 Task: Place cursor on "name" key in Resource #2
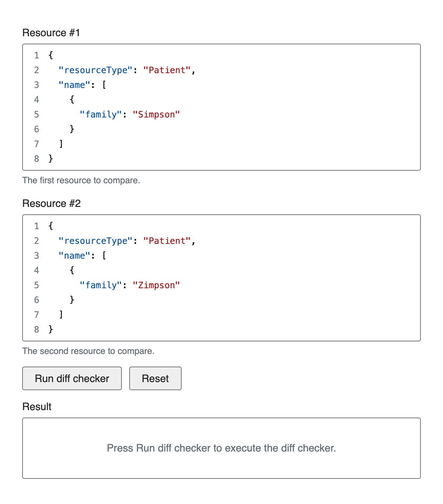(75, 256)
